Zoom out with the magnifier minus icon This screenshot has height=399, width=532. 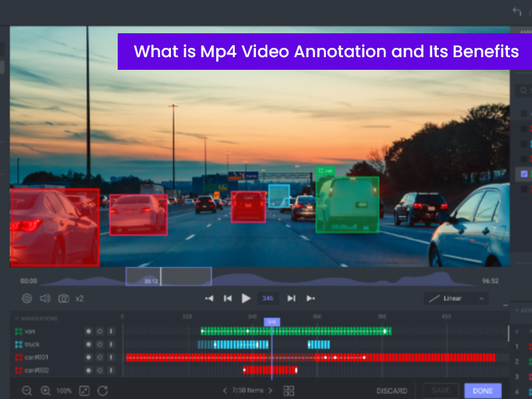[27, 391]
